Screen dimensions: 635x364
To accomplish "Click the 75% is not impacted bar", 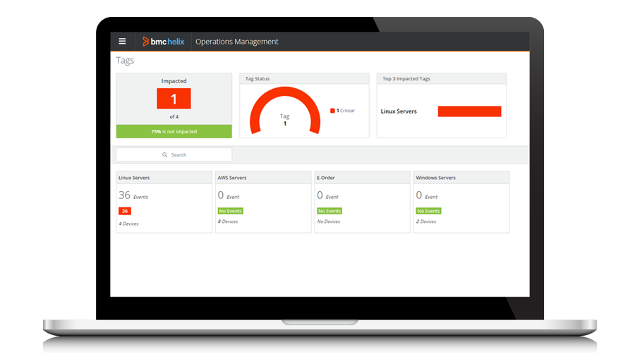I will (174, 131).
